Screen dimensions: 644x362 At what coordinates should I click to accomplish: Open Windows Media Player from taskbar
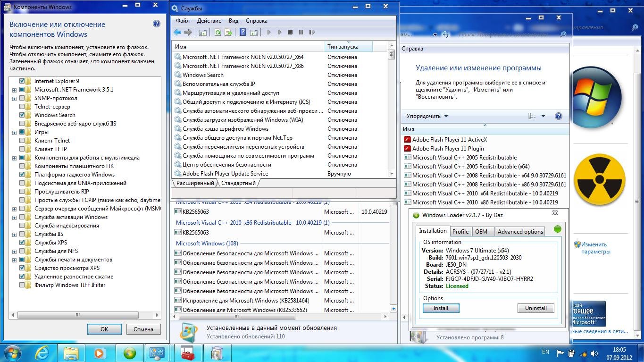point(100,353)
